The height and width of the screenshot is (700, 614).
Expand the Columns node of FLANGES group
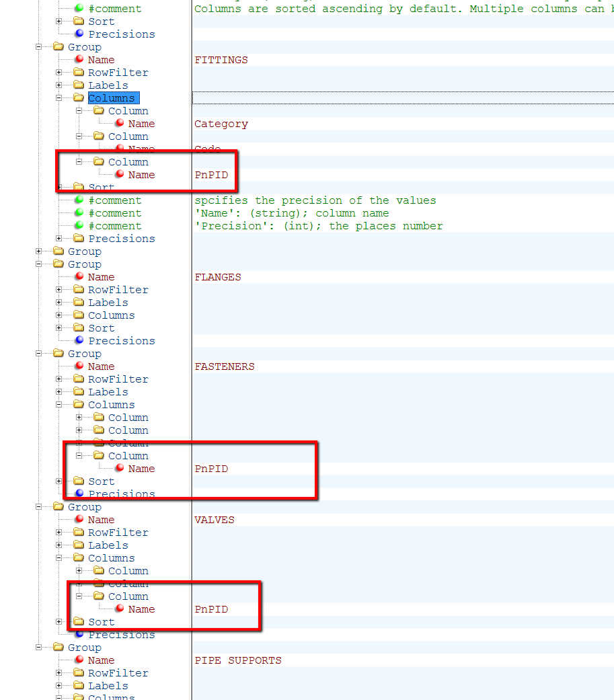58,315
